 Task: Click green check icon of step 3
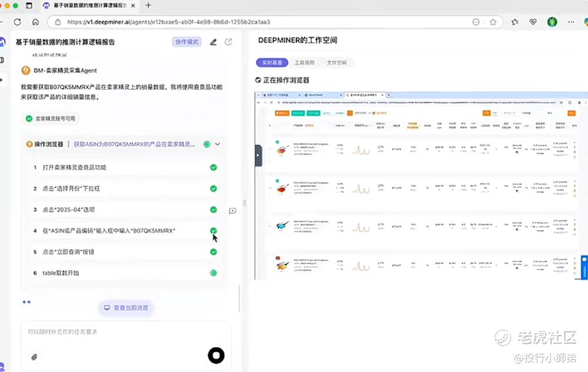[213, 210]
